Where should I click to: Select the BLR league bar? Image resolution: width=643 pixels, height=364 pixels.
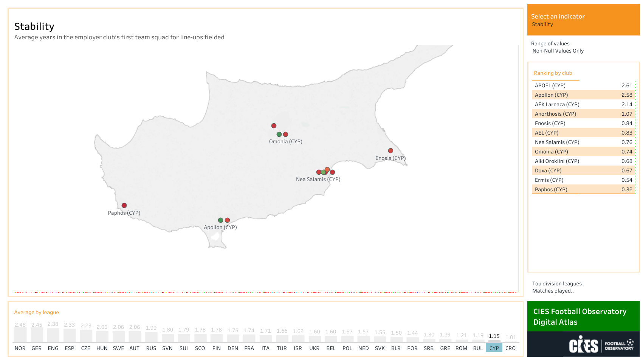tap(397, 339)
